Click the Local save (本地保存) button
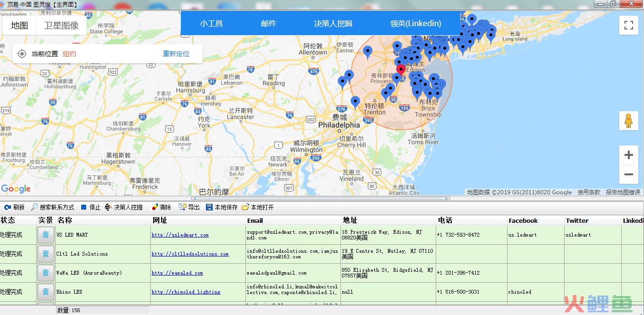This screenshot has width=644, height=315. coord(222,207)
